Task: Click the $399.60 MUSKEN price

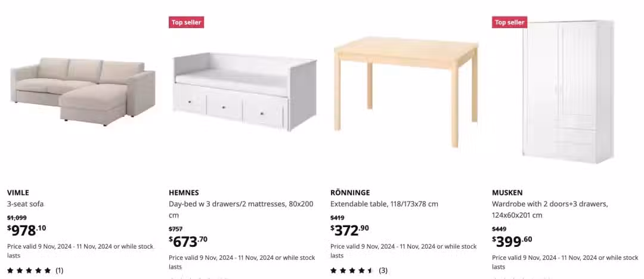Action: pyautogui.click(x=512, y=241)
